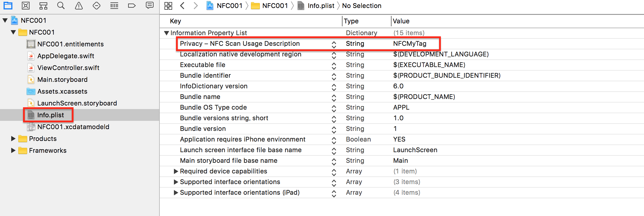Image resolution: width=644 pixels, height=216 pixels.
Task: Open the Report navigator speech bubble icon
Action: pos(150,6)
